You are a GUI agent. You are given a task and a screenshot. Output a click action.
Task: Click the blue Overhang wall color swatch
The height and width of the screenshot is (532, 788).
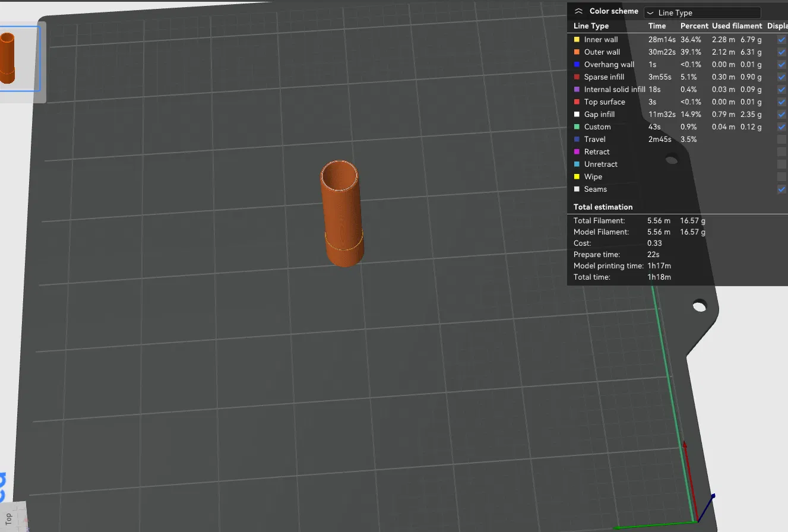tap(577, 65)
